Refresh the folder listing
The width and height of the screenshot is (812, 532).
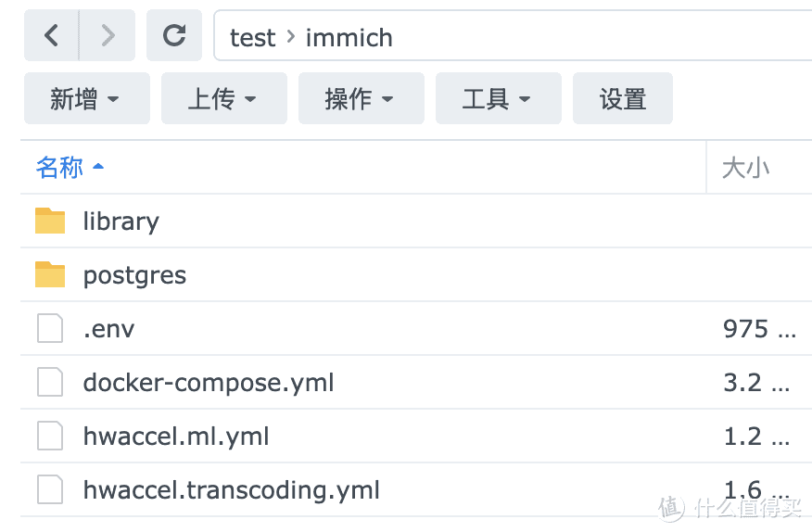click(174, 35)
